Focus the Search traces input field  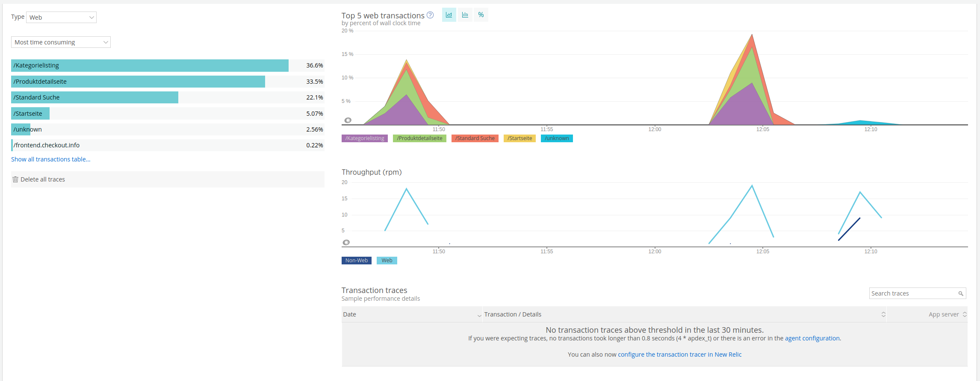click(x=913, y=293)
